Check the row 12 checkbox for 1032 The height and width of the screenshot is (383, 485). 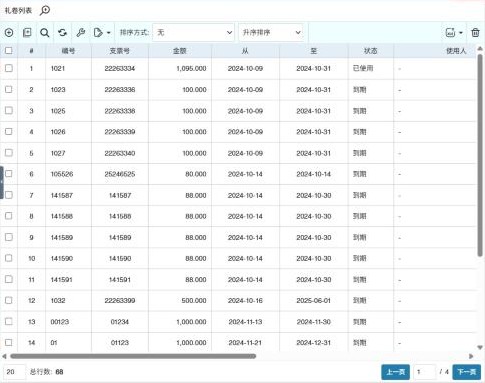tap(9, 300)
